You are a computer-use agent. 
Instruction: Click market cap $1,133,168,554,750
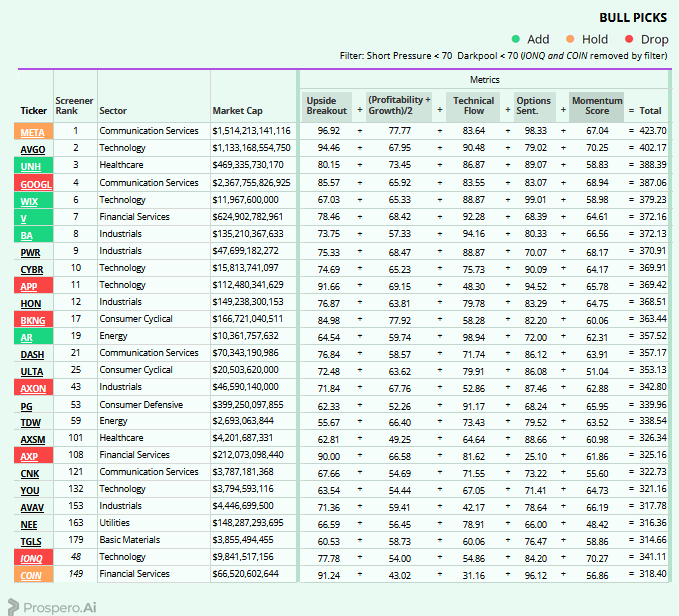pyautogui.click(x=251, y=148)
